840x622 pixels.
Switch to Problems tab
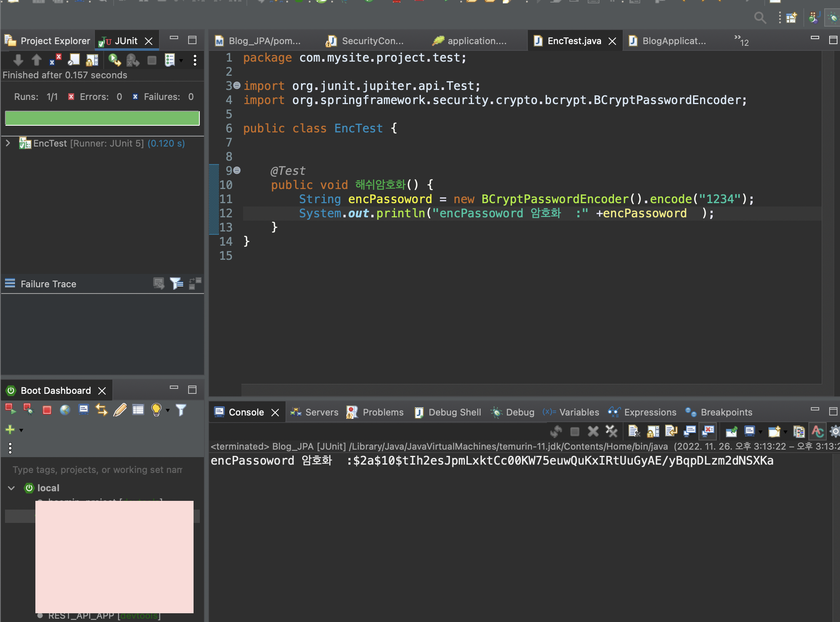coord(375,412)
